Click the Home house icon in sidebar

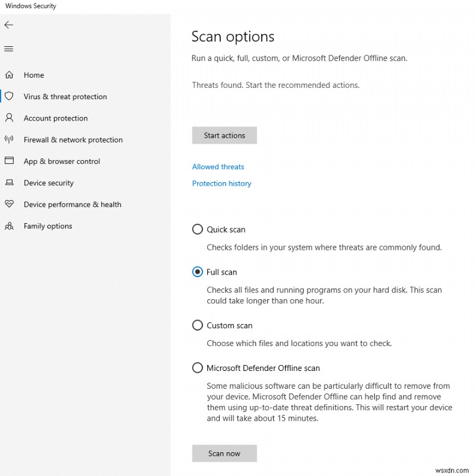tap(9, 75)
